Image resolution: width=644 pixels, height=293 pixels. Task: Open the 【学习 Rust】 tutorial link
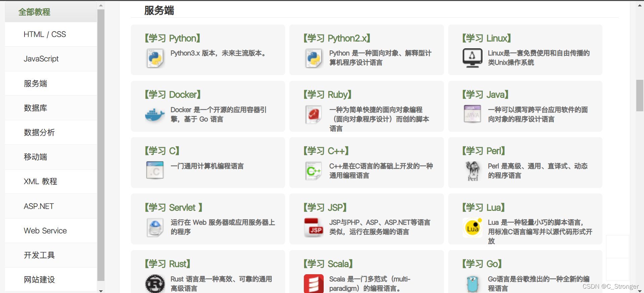[168, 264]
